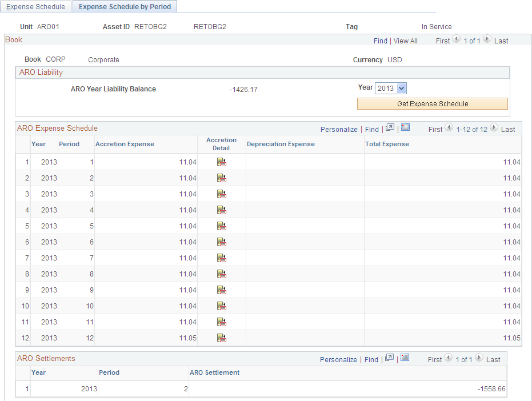Image resolution: width=532 pixels, height=401 pixels.
Task: Open ARO Settlements in popup window
Action: 389,359
